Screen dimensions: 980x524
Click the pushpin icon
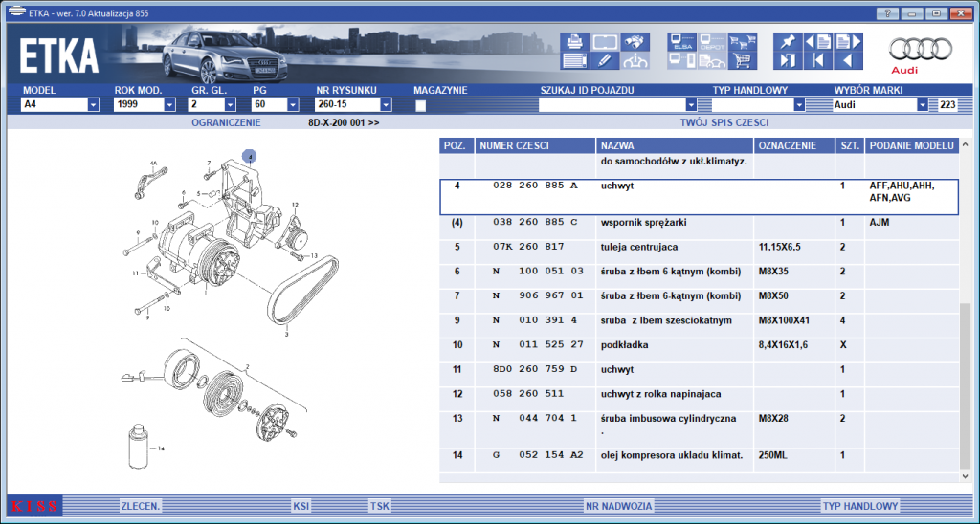[x=788, y=42]
